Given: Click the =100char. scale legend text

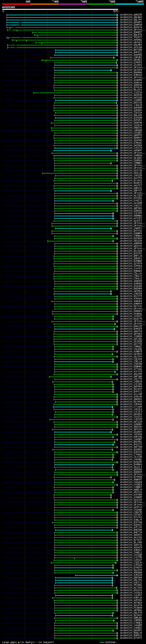Looking at the screenshot, I should pos(111,642).
